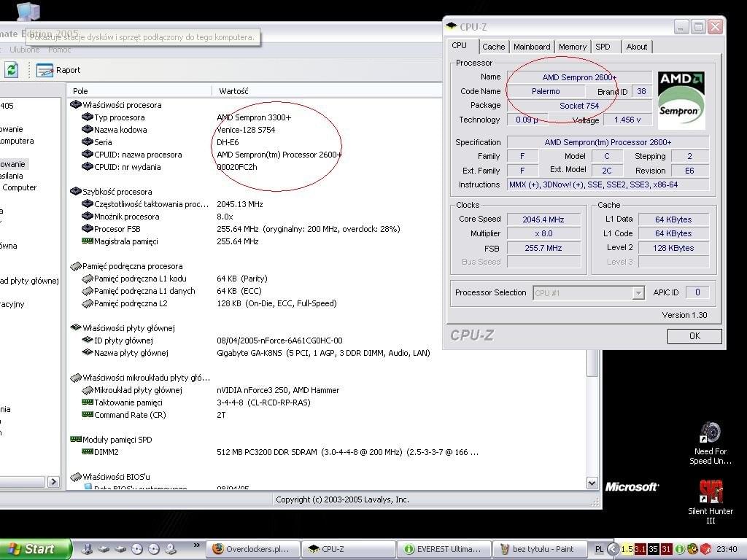
Task: Click the DIMM2 memory module icon
Action: [x=88, y=452]
